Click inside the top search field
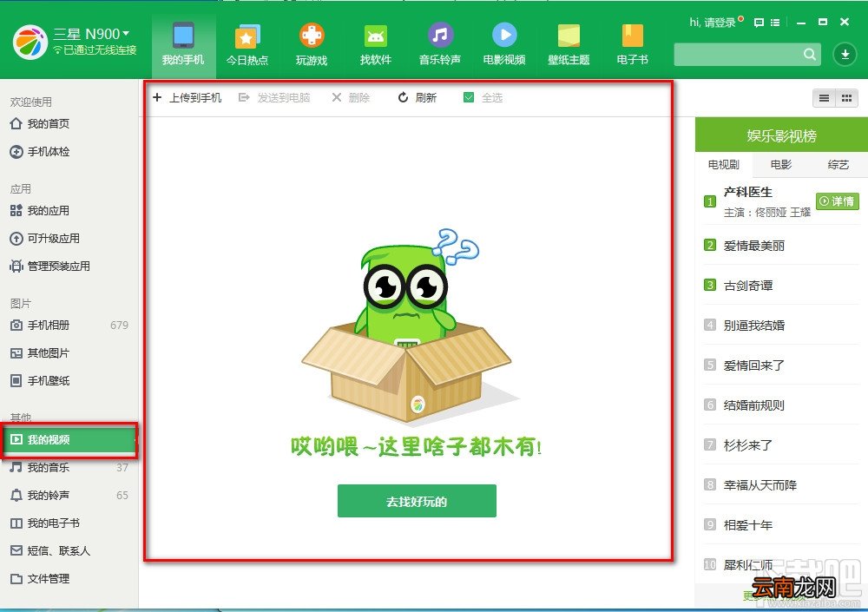This screenshot has width=868, height=612. (x=739, y=55)
